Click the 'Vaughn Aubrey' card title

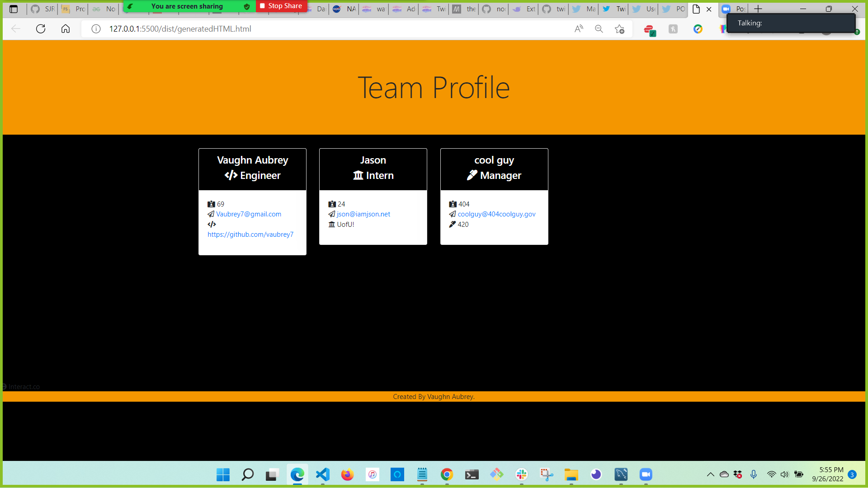click(252, 160)
